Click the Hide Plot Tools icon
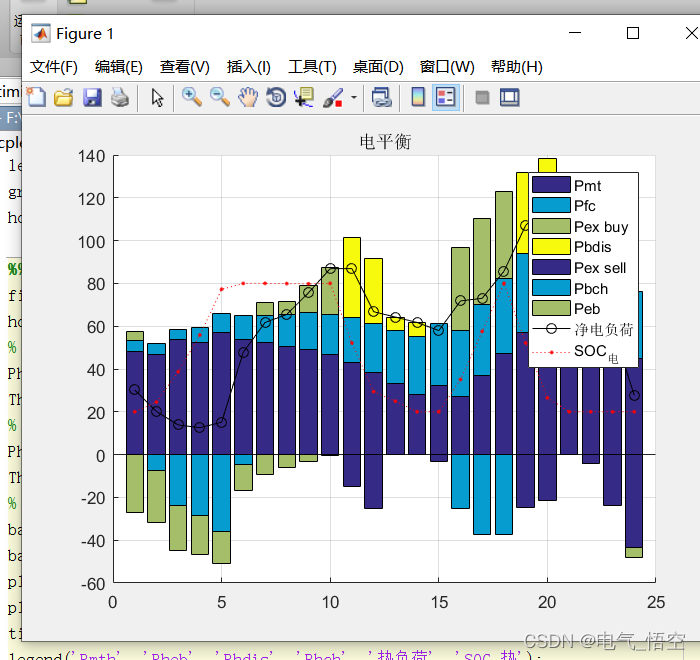700x660 pixels. click(482, 97)
